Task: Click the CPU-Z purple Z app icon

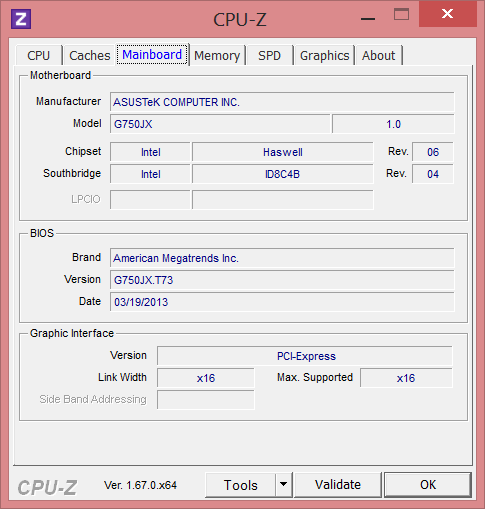Action: click(x=21, y=19)
